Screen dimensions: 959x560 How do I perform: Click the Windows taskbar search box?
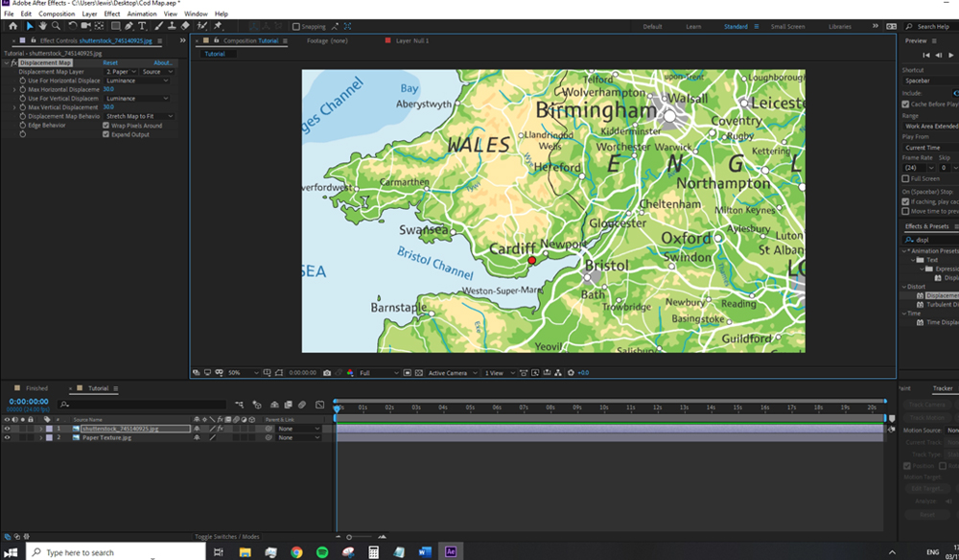(x=116, y=552)
